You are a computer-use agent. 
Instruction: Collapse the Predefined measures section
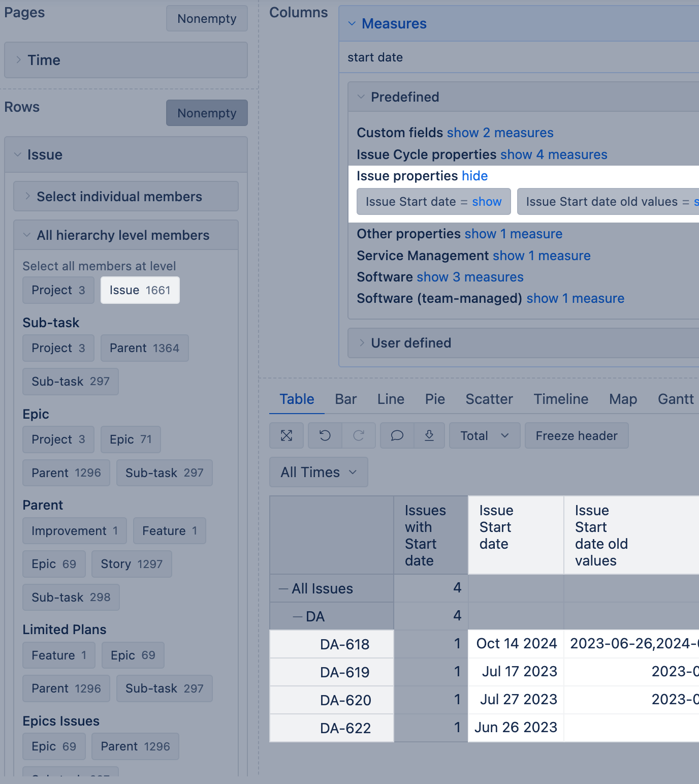(x=523, y=97)
